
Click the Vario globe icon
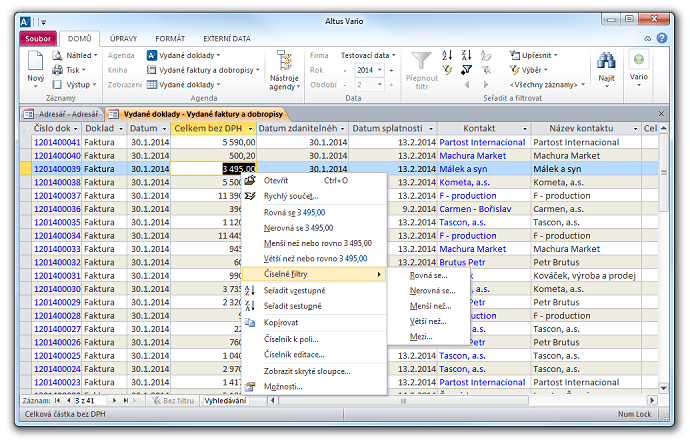[x=639, y=59]
